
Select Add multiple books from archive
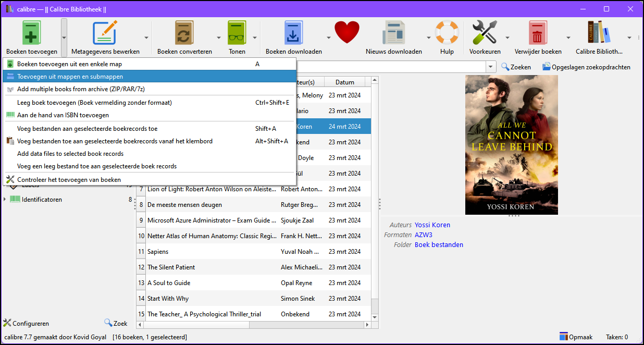(150, 89)
